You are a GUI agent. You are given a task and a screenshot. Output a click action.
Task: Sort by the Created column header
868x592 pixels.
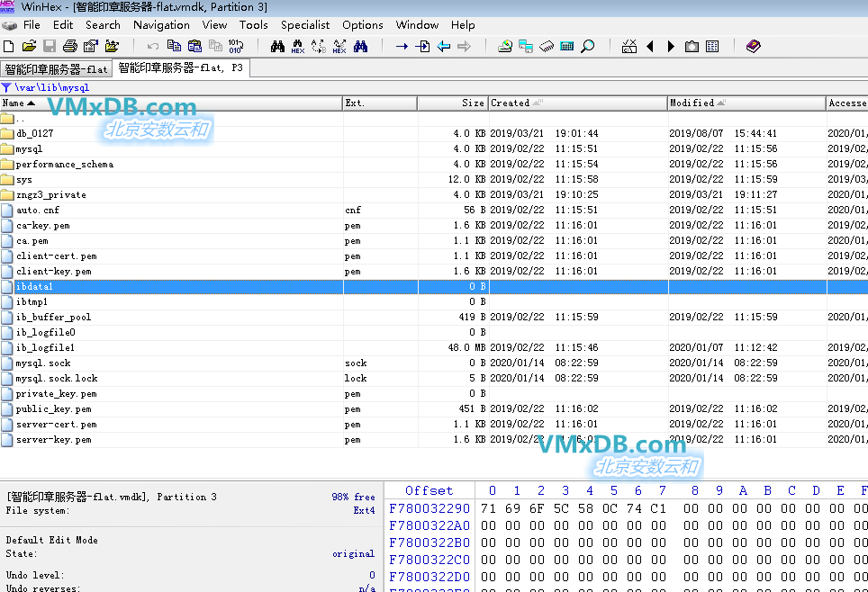pyautogui.click(x=578, y=103)
